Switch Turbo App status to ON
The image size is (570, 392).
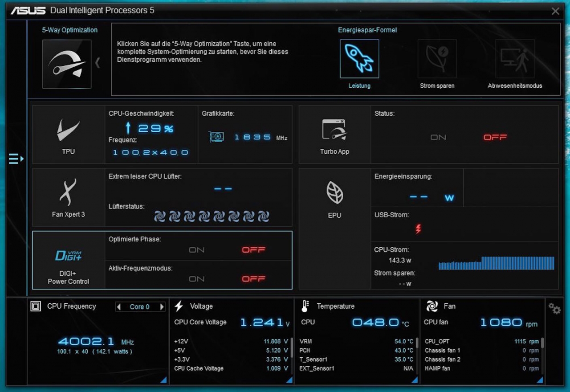point(438,137)
